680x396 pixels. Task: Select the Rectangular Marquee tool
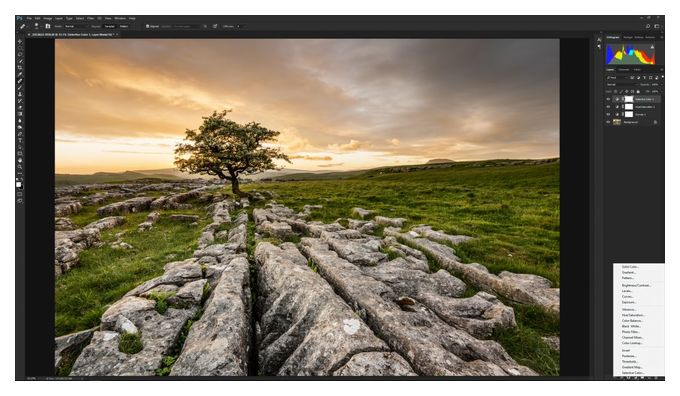[20, 48]
